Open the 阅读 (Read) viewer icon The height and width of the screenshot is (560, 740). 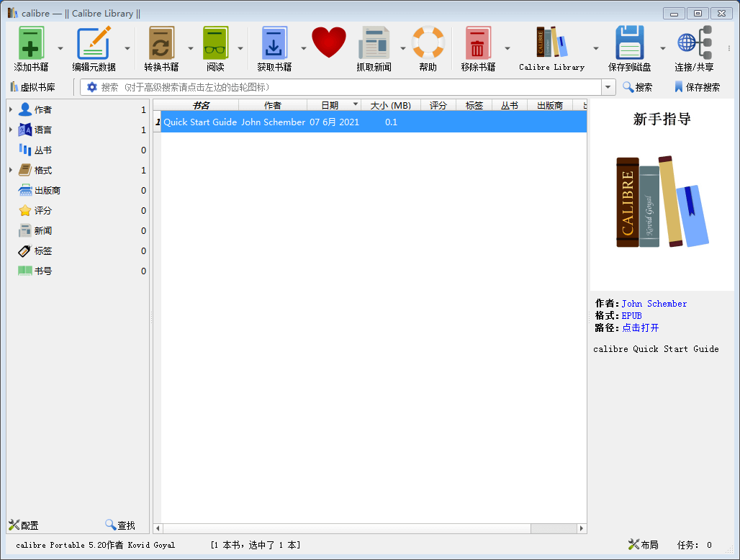pos(216,43)
